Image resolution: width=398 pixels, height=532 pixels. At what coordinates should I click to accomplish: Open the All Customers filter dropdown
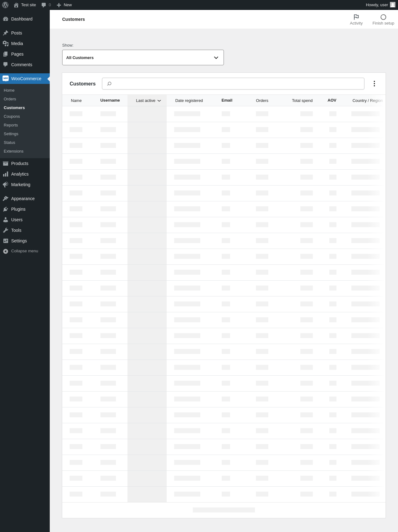tap(143, 57)
